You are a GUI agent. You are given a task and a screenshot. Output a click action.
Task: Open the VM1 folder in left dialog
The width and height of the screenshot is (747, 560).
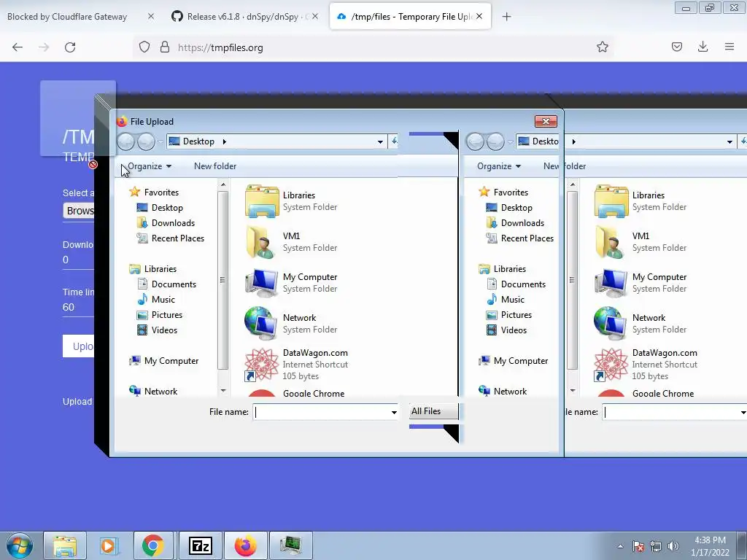pos(290,242)
